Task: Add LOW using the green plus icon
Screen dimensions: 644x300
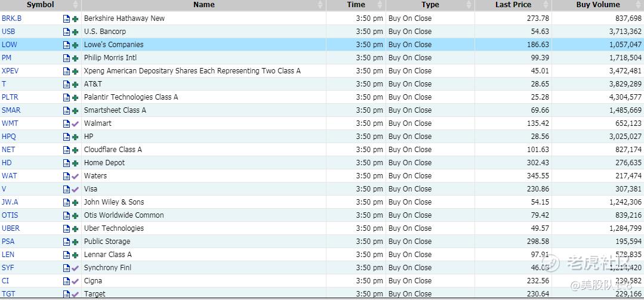Action: tap(75, 45)
